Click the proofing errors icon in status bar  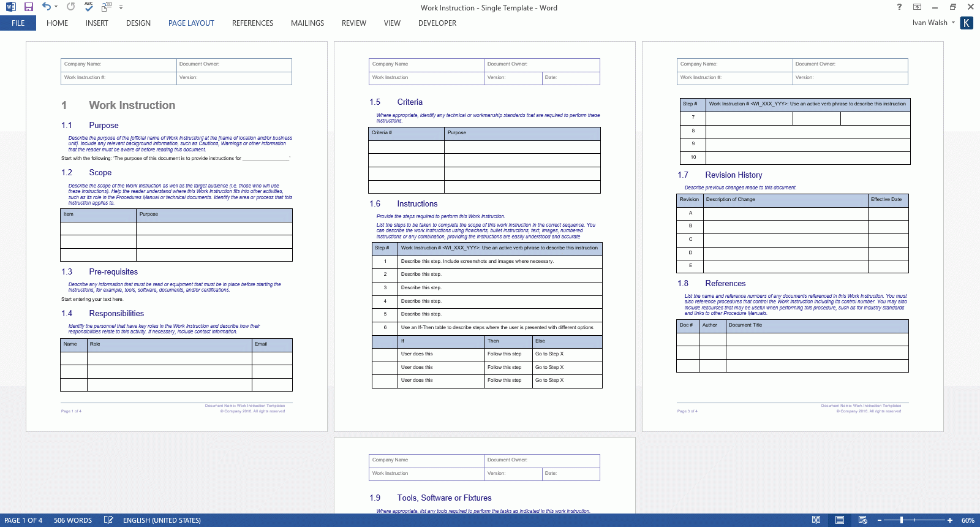(108, 520)
